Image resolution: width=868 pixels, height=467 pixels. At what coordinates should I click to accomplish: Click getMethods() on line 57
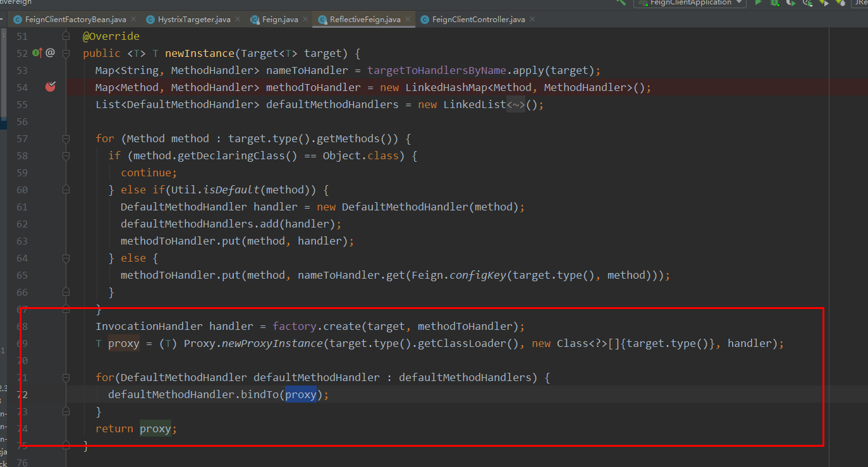click(367, 138)
